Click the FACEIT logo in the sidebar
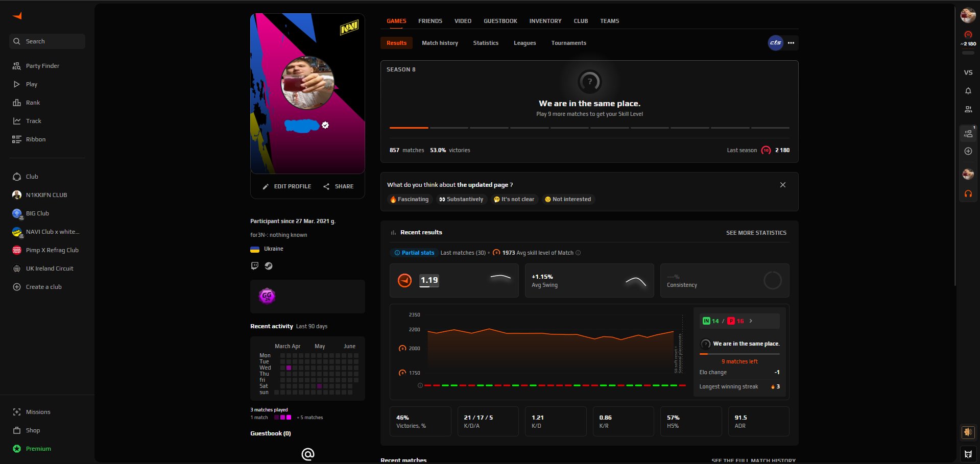This screenshot has height=464, width=980. [x=17, y=16]
